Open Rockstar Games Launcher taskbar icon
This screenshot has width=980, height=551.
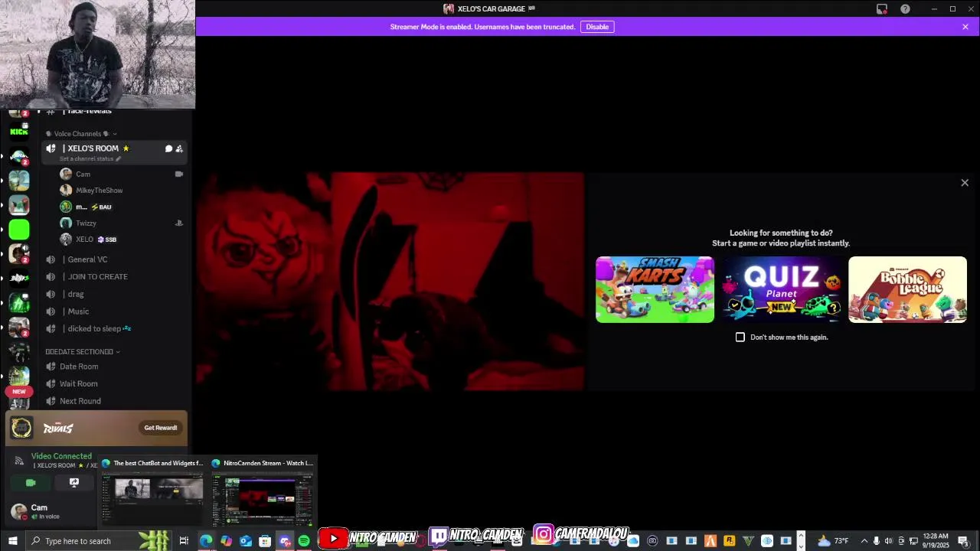tap(730, 541)
